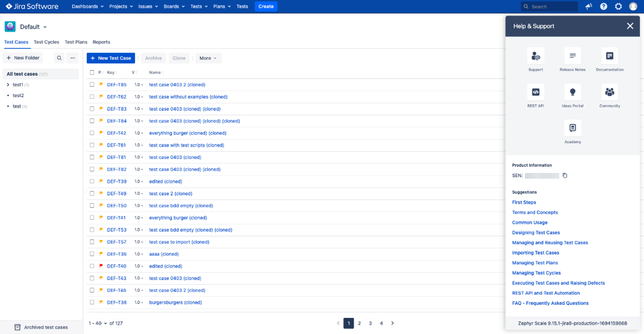Open the Support icon in Help panel
The image size is (644, 334).
pos(535,56)
